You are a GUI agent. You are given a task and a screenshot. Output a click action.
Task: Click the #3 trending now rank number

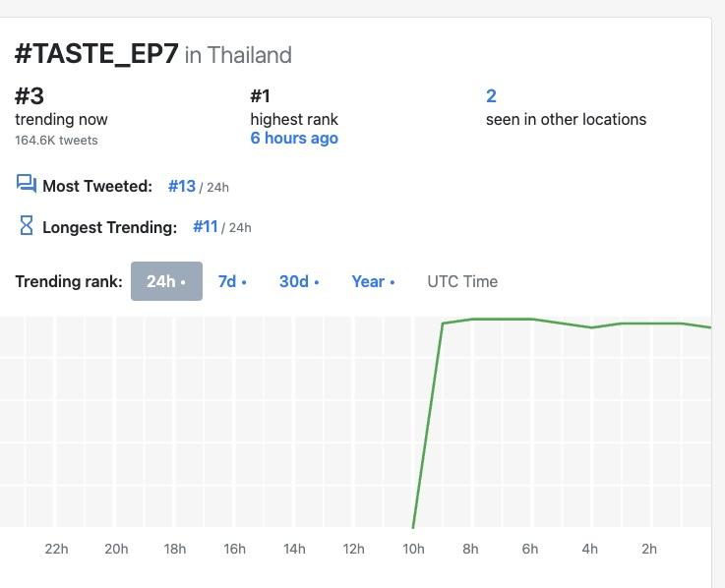[30, 96]
